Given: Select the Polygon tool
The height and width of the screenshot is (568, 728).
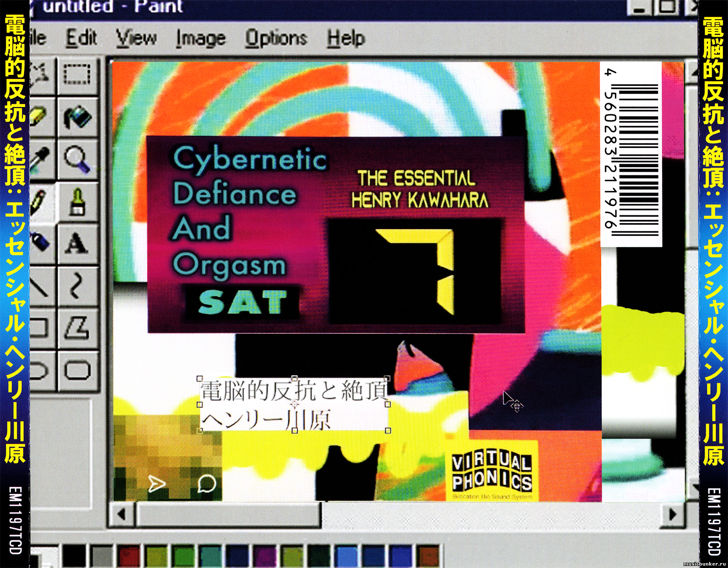Looking at the screenshot, I should pos(77,329).
